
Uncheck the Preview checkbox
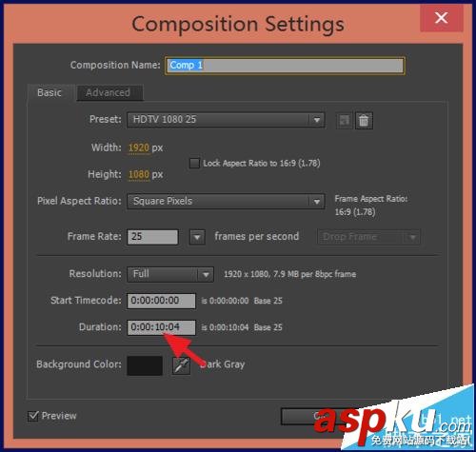tap(33, 416)
